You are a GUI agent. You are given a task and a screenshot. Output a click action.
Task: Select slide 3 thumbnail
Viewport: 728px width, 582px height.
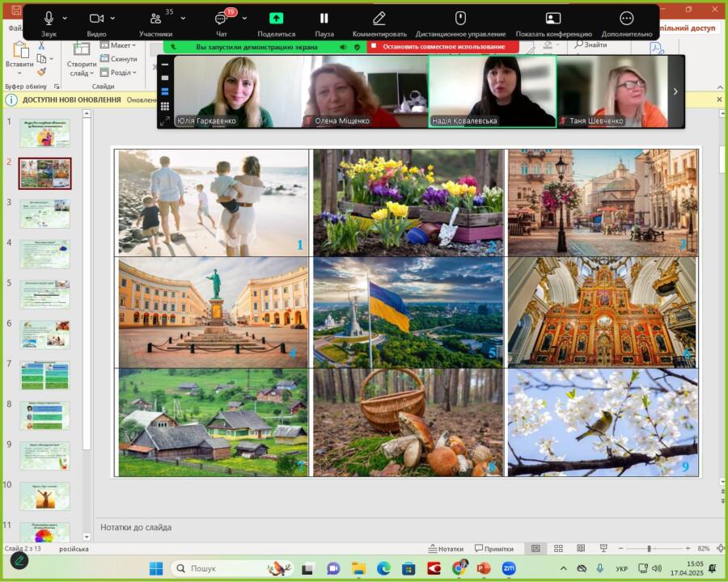click(x=44, y=214)
